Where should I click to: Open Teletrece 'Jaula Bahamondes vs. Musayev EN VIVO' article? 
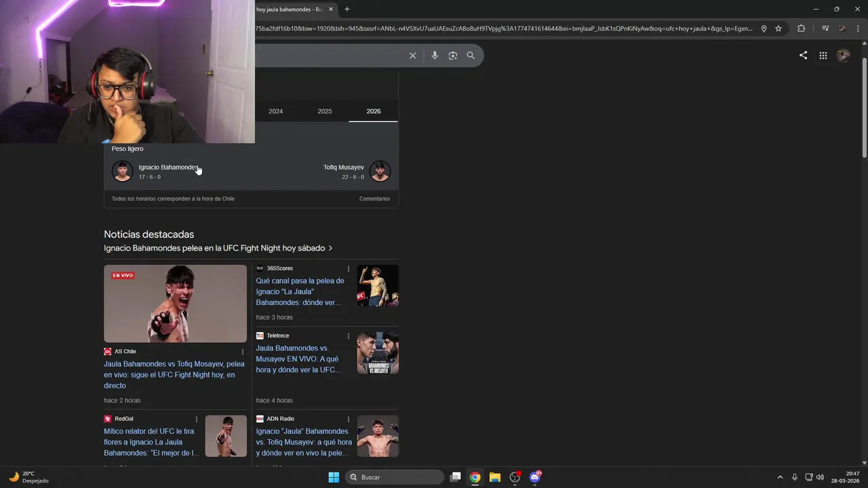pos(298,359)
